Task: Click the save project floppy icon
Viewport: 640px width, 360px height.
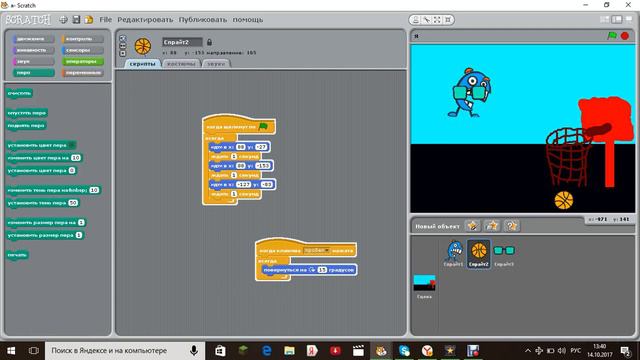Action: [76, 19]
